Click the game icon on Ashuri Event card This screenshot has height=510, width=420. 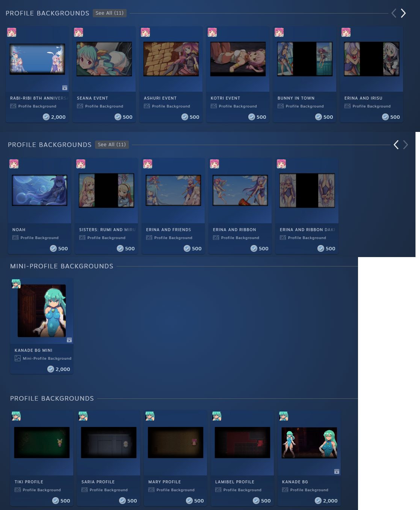[x=145, y=32]
